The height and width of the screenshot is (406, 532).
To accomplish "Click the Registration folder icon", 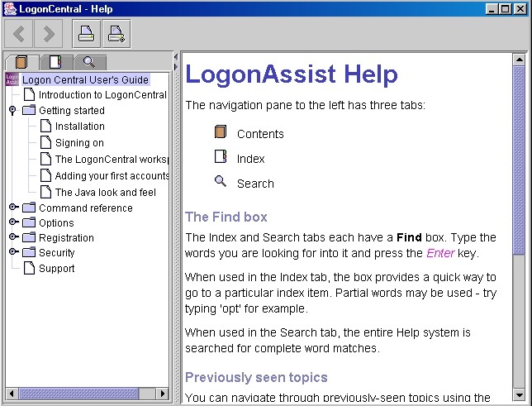I will [x=29, y=237].
